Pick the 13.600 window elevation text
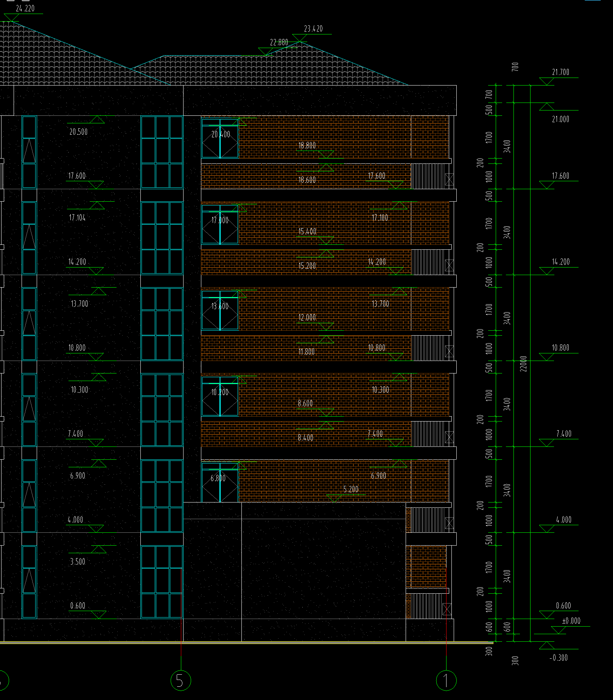The image size is (613, 700). (x=220, y=306)
